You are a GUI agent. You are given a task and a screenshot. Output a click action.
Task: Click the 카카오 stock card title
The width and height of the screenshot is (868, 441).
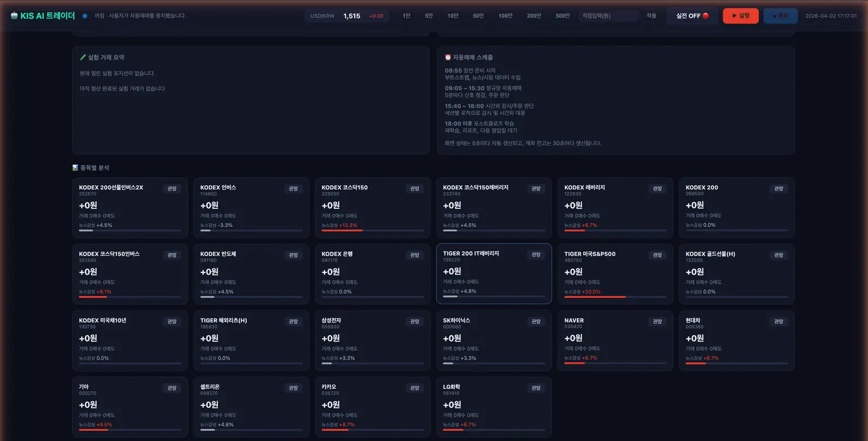[x=329, y=387]
